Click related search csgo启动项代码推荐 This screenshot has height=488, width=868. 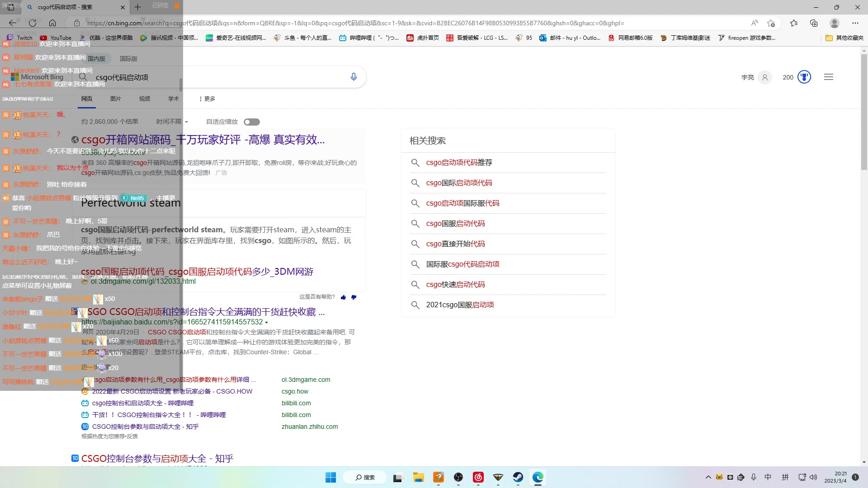(x=459, y=163)
